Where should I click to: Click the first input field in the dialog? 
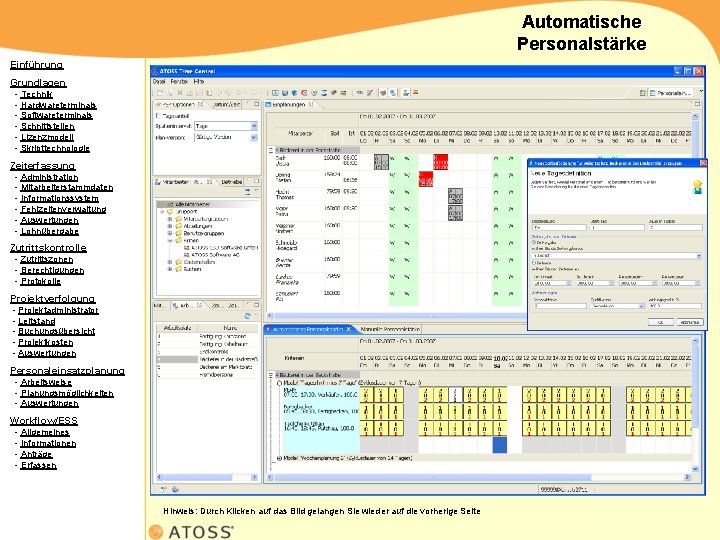pos(559,227)
